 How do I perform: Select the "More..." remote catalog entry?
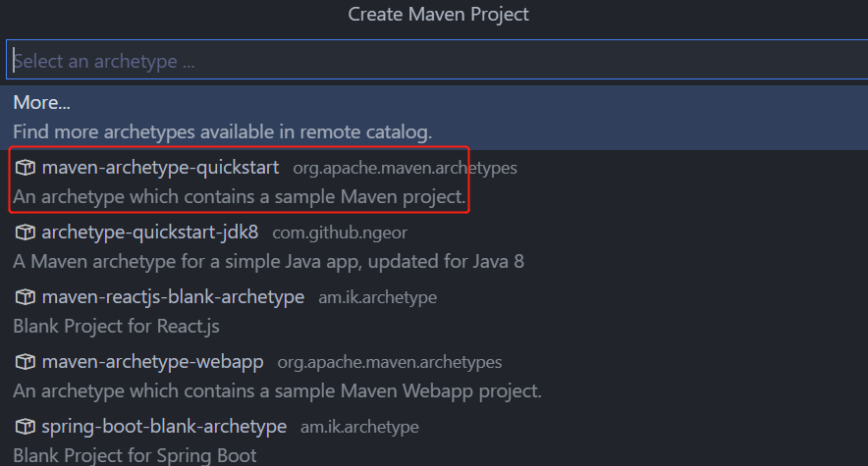434,117
